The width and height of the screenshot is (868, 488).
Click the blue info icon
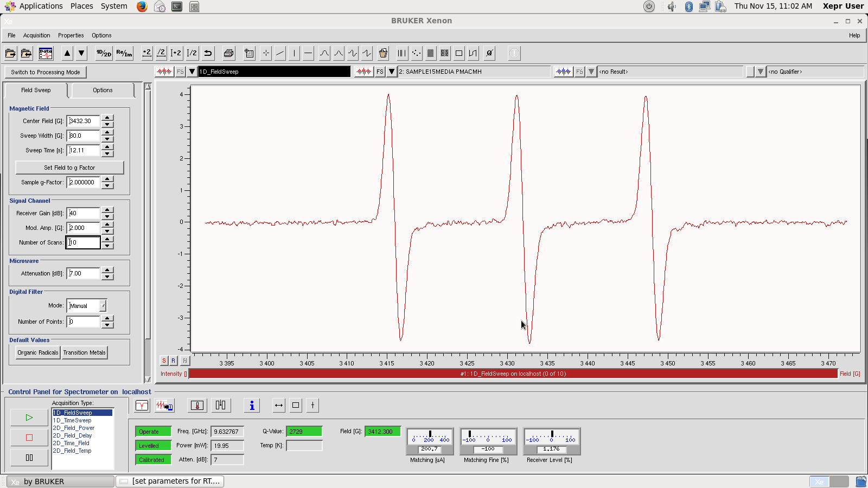tap(252, 406)
